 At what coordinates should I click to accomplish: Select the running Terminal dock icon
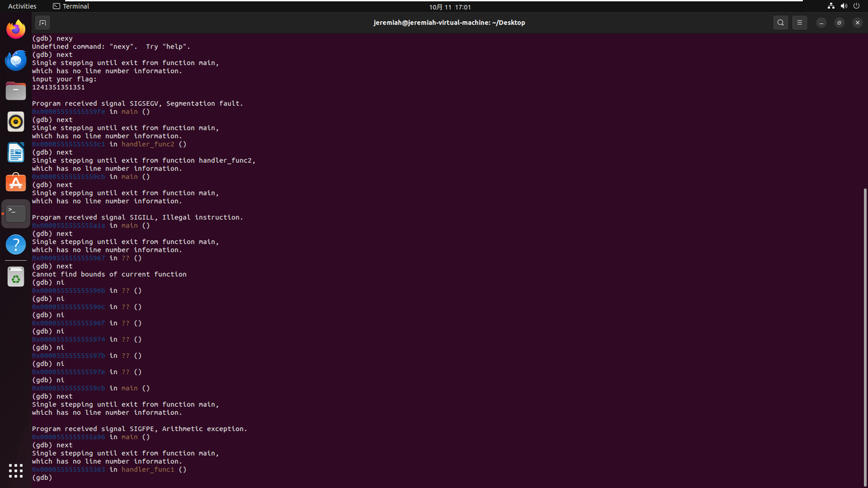16,213
